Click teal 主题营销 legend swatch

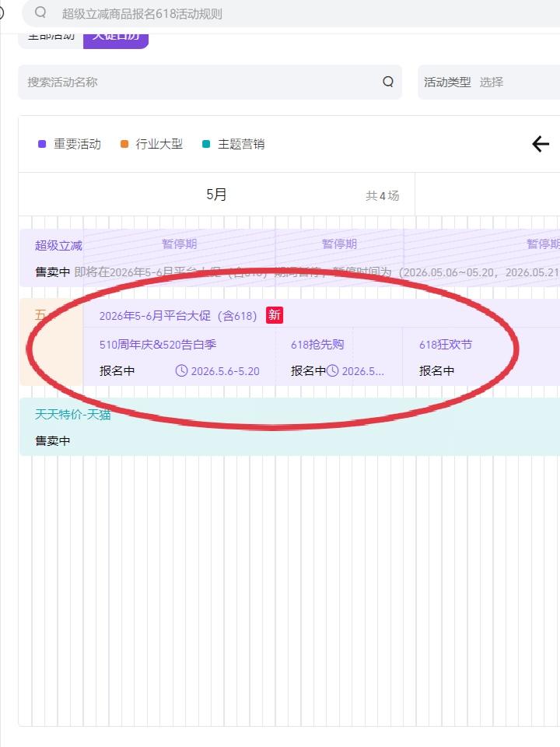tap(206, 144)
